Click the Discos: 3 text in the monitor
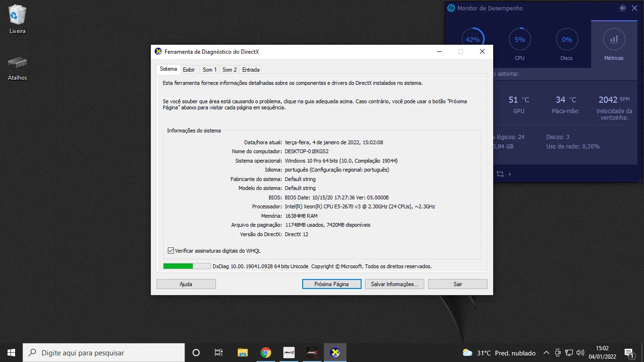Viewport: 644px width, 362px height. click(x=558, y=137)
